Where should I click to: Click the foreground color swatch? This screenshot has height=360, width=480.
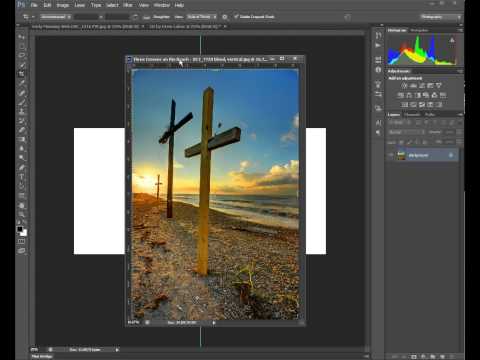(20, 229)
